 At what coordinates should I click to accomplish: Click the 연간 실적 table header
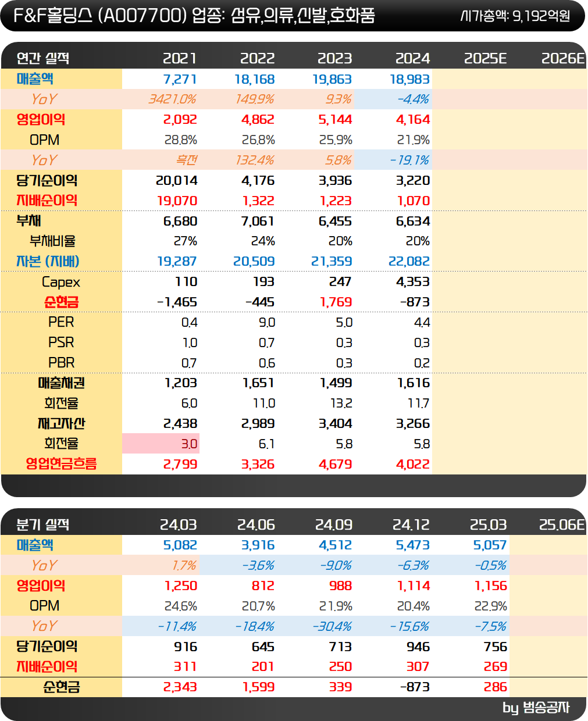point(43,58)
